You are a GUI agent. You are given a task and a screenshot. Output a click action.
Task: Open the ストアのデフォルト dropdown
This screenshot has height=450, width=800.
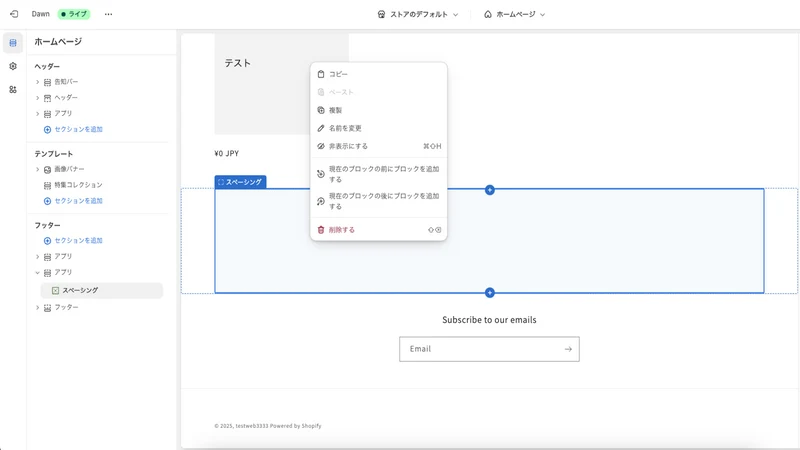point(418,14)
